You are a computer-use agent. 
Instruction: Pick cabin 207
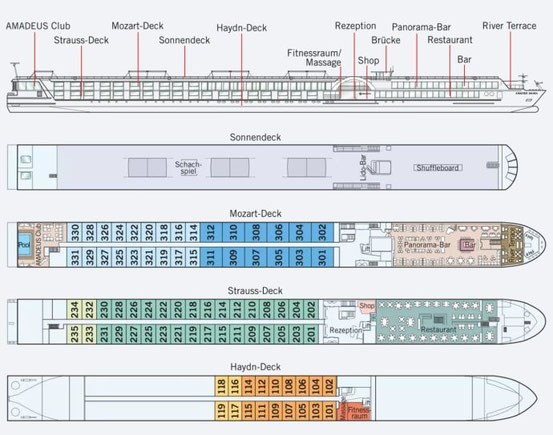(267, 334)
